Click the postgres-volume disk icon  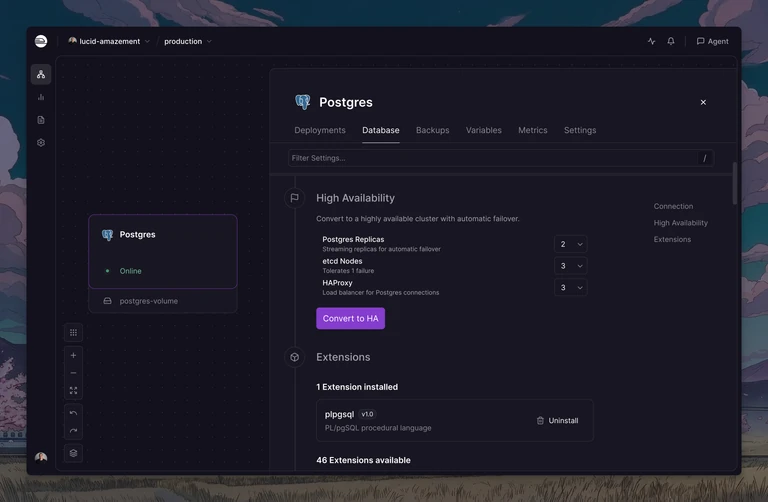coord(107,301)
